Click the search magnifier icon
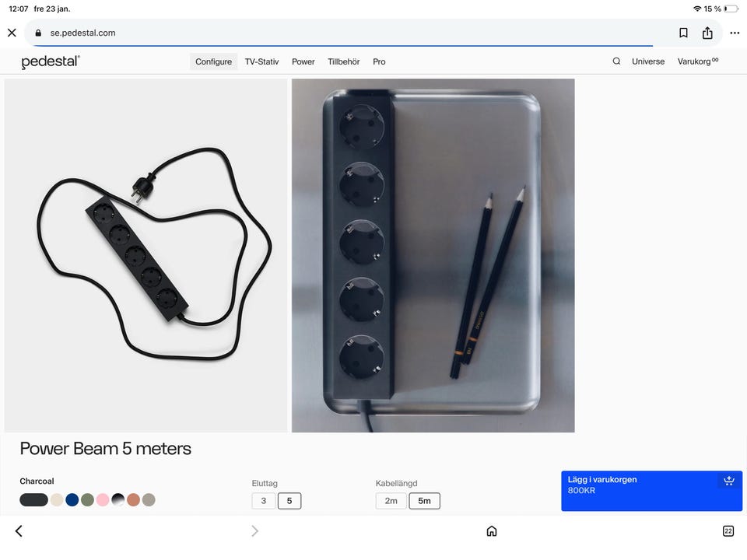The height and width of the screenshot is (560, 747). [616, 61]
